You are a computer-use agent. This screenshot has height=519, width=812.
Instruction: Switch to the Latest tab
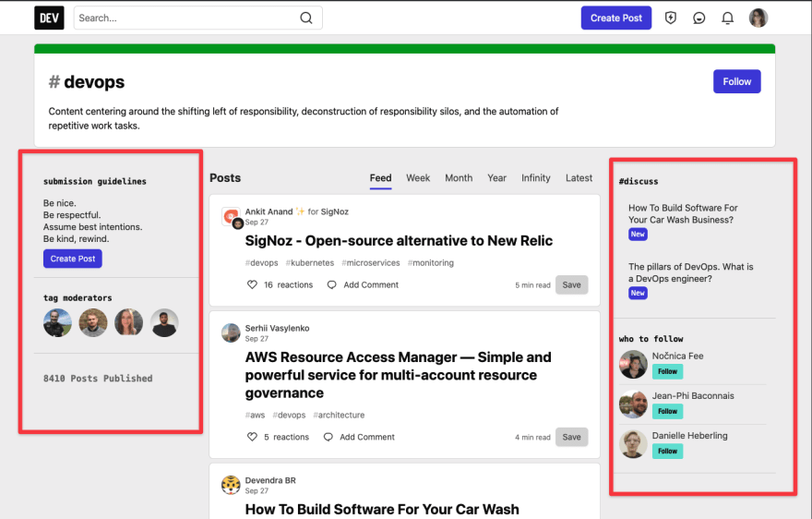click(579, 178)
